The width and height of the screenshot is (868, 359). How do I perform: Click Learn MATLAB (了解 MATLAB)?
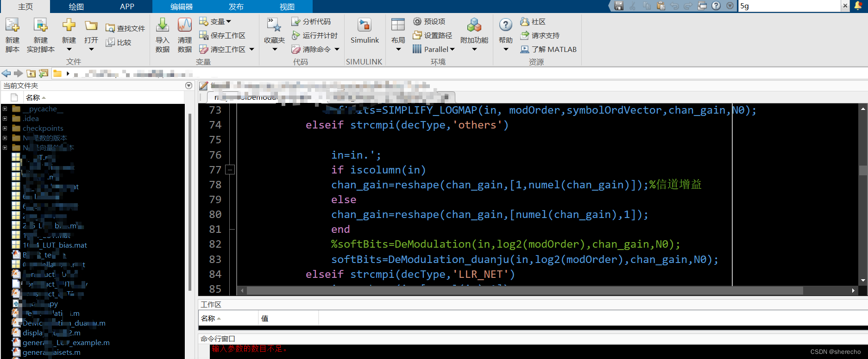point(549,49)
